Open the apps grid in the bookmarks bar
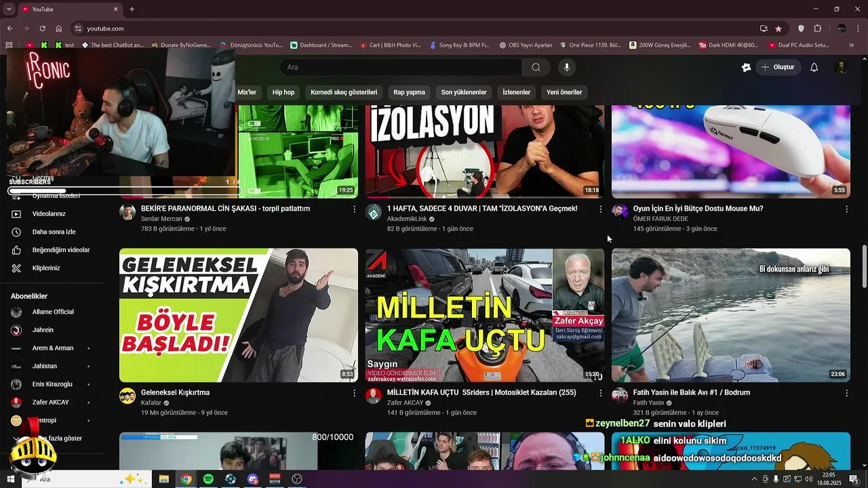868x488 pixels. pos(9,45)
